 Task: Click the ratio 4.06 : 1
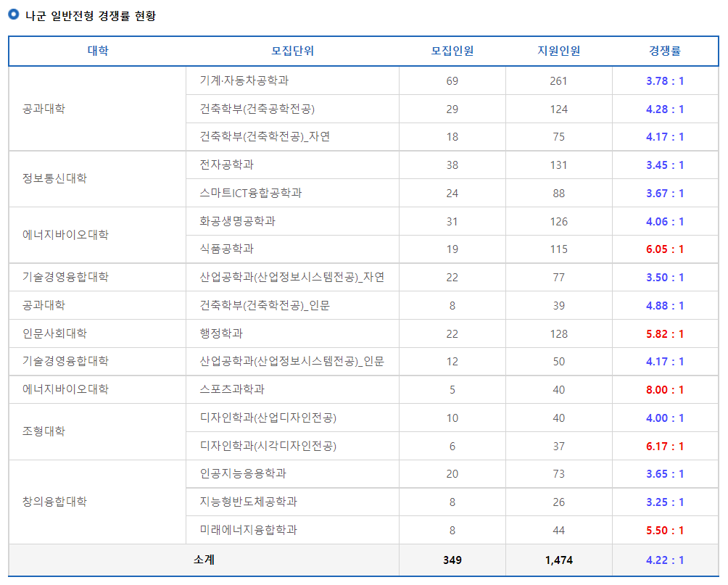pyautogui.click(x=665, y=222)
